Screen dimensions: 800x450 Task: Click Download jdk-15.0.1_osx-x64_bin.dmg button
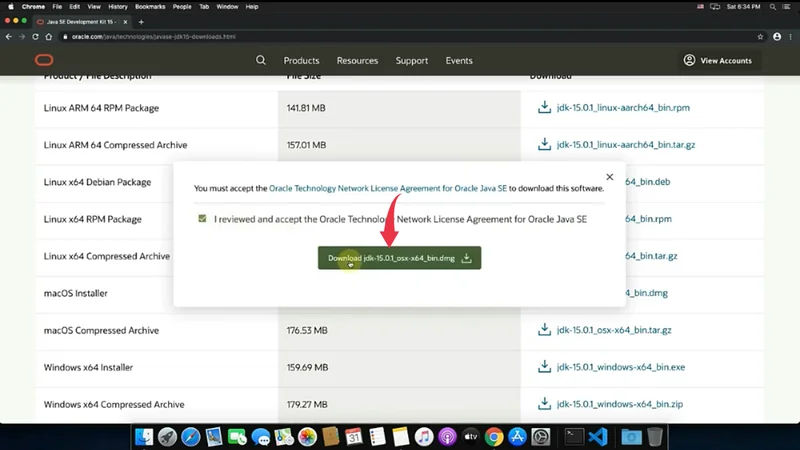(399, 258)
